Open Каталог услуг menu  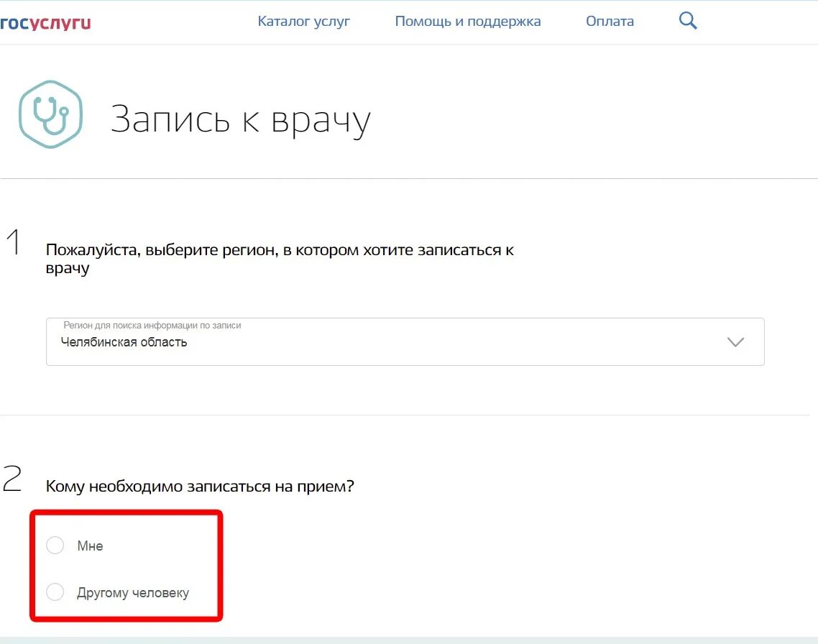(303, 22)
